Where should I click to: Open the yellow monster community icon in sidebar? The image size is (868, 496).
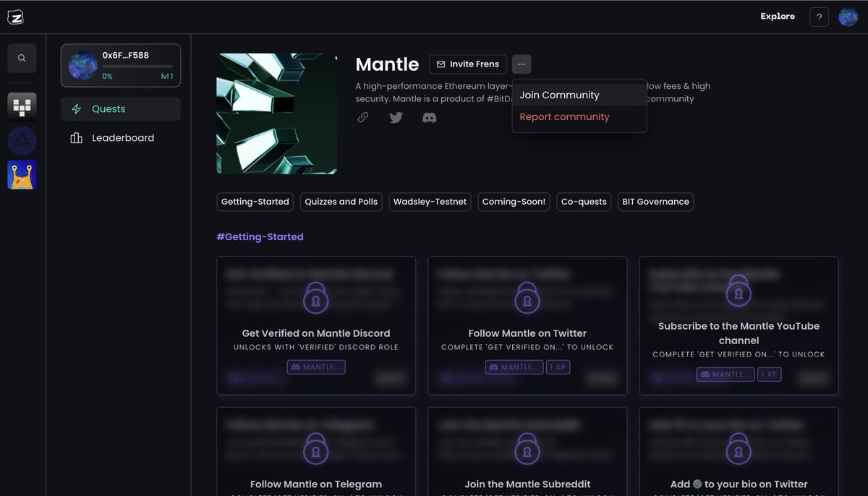tap(22, 175)
